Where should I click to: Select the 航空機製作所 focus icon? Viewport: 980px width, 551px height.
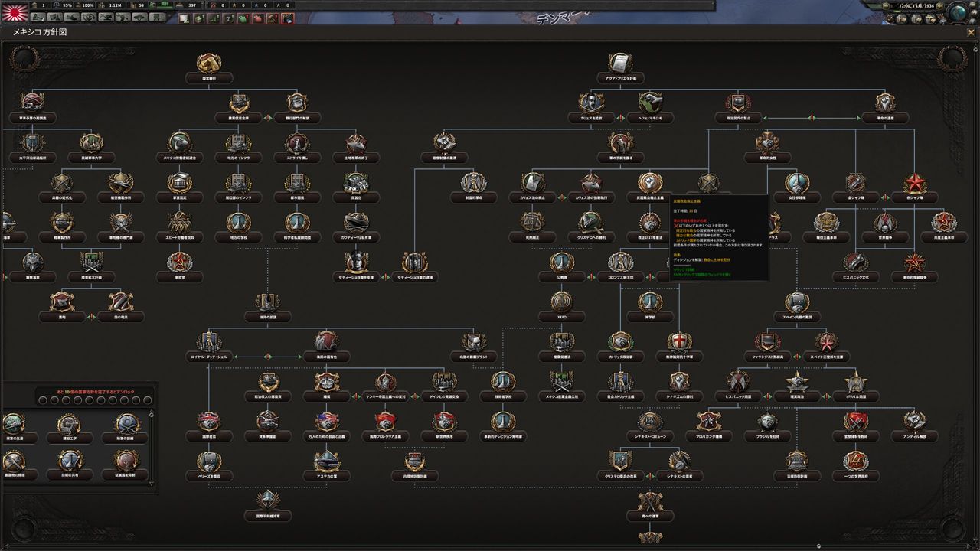[x=121, y=182]
